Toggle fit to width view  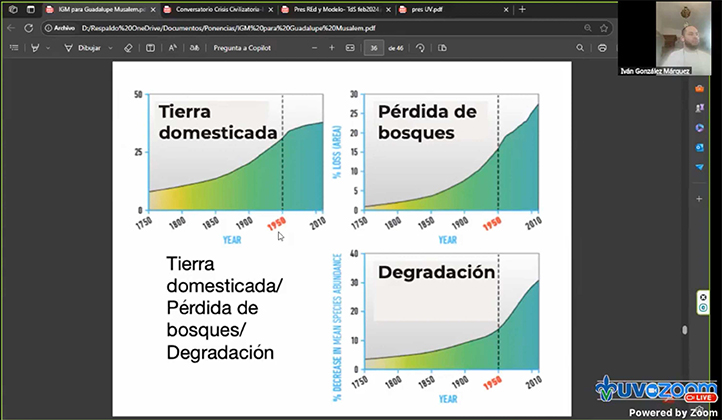click(350, 48)
